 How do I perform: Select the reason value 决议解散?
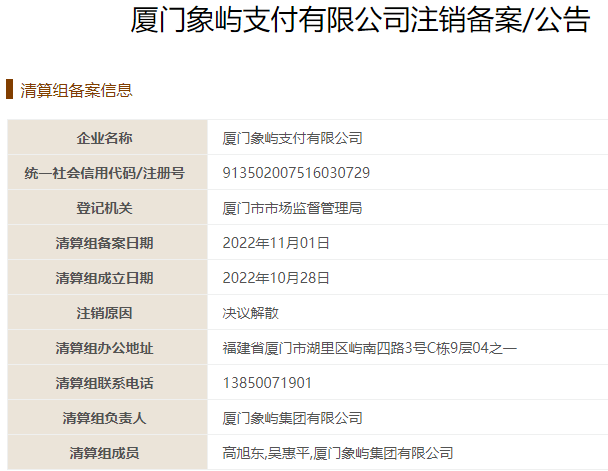pos(250,313)
